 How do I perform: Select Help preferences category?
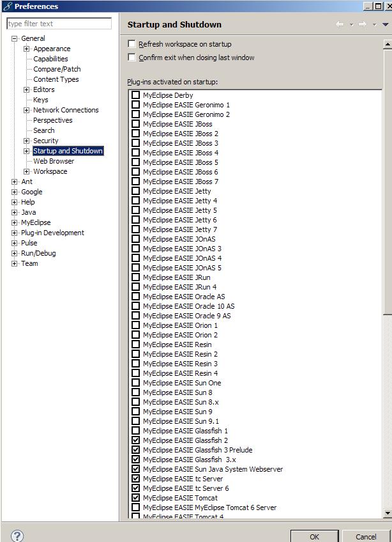pyautogui.click(x=28, y=202)
